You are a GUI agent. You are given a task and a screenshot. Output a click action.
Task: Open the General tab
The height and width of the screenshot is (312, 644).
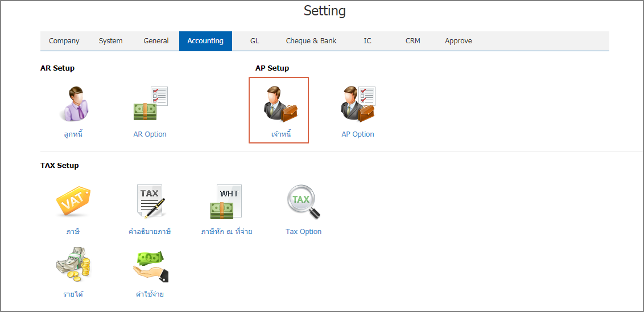click(x=156, y=40)
